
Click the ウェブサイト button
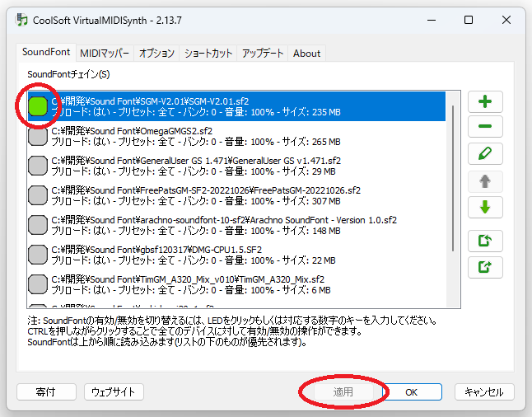[x=114, y=392]
